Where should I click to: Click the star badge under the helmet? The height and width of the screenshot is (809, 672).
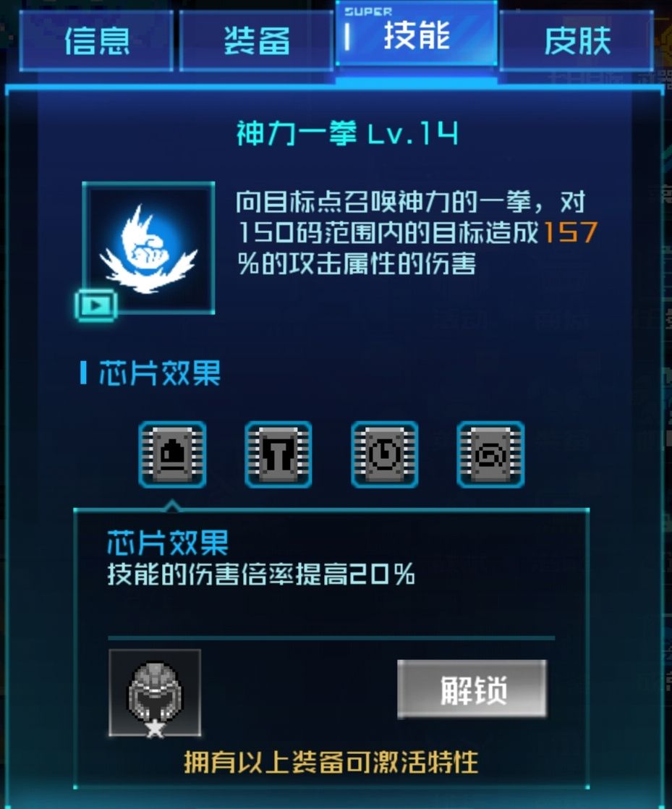point(155,729)
